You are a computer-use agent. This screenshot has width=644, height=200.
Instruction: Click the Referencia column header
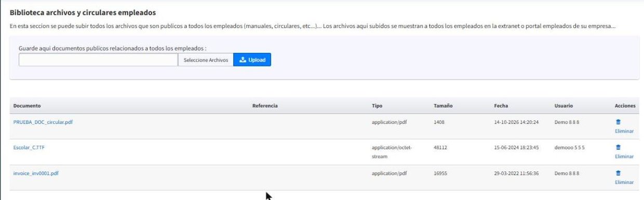point(265,106)
